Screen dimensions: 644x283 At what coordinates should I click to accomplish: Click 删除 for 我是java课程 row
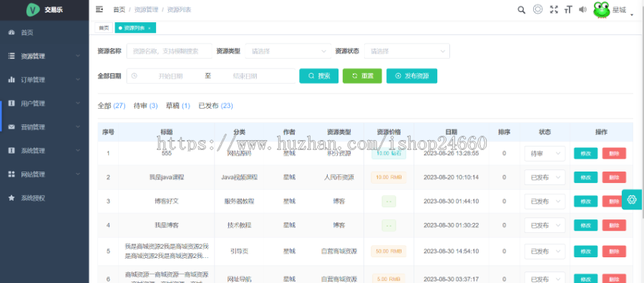point(614,177)
